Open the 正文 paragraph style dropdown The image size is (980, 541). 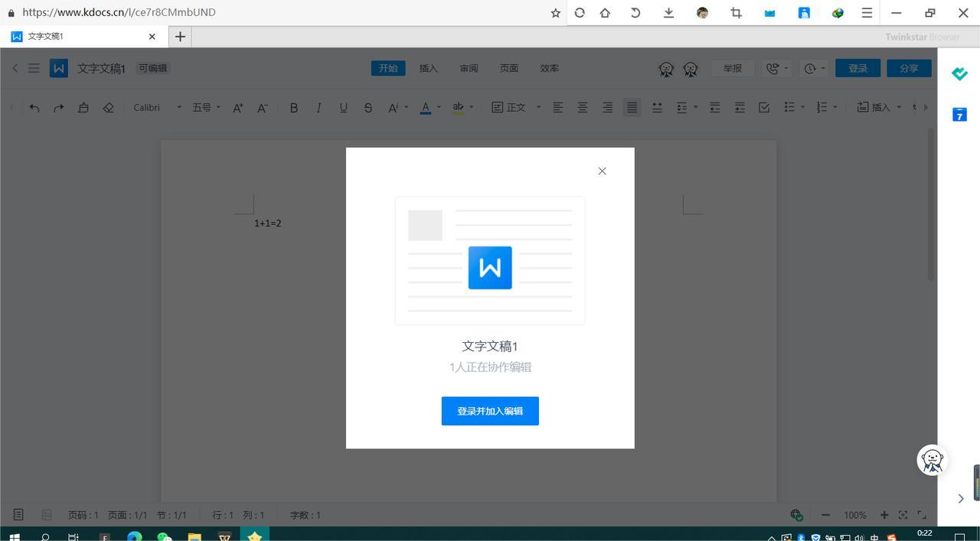[516, 108]
